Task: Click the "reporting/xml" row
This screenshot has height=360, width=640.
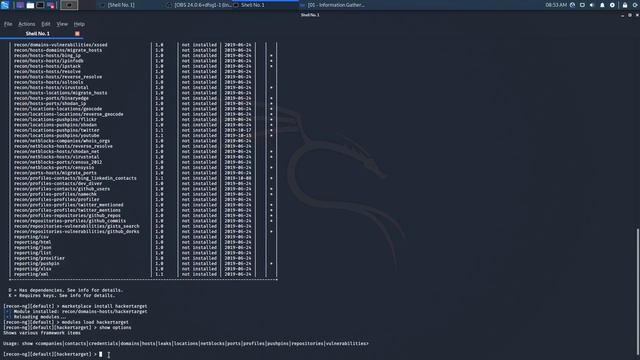Action: pyautogui.click(x=143, y=274)
